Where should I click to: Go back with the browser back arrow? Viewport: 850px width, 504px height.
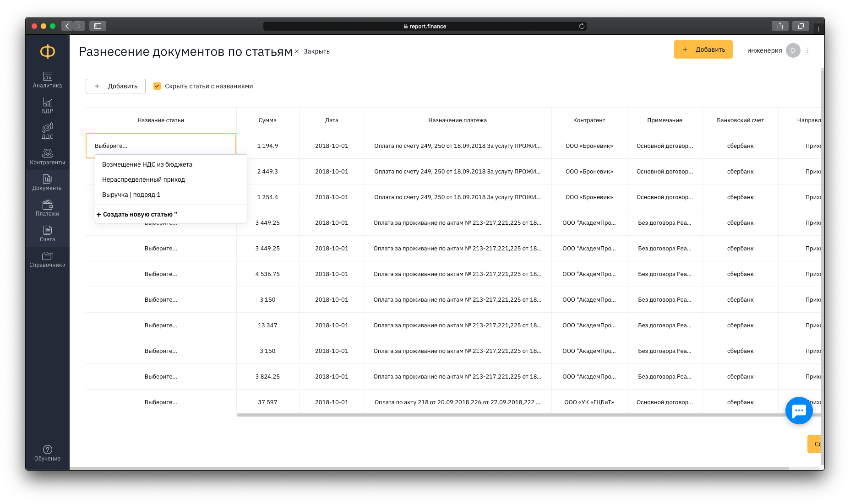point(67,26)
